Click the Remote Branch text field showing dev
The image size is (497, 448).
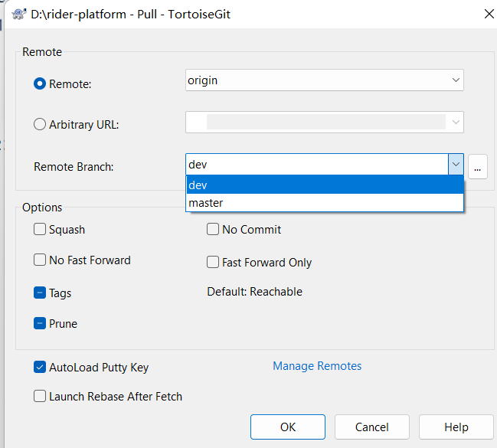(x=317, y=164)
